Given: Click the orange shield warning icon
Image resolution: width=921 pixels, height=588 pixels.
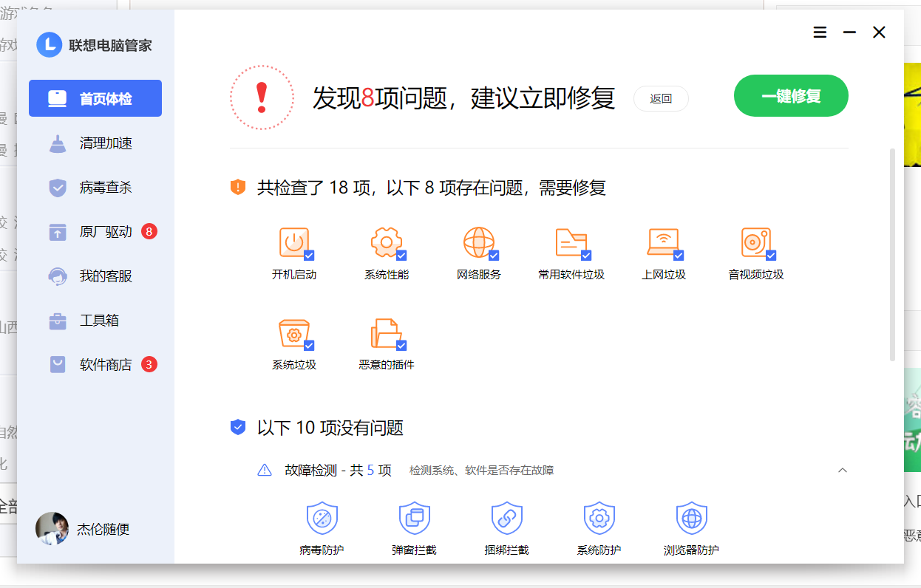Looking at the screenshot, I should pos(237,187).
